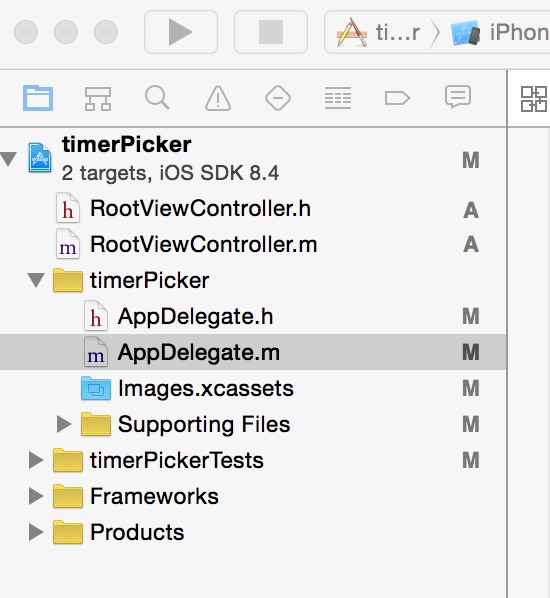Click the A status of RootViewController.m
This screenshot has width=550, height=598.
pyautogui.click(x=471, y=244)
